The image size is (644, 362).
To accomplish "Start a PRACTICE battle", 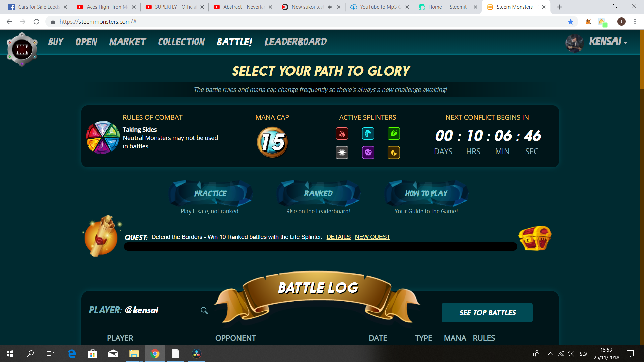I will [210, 193].
